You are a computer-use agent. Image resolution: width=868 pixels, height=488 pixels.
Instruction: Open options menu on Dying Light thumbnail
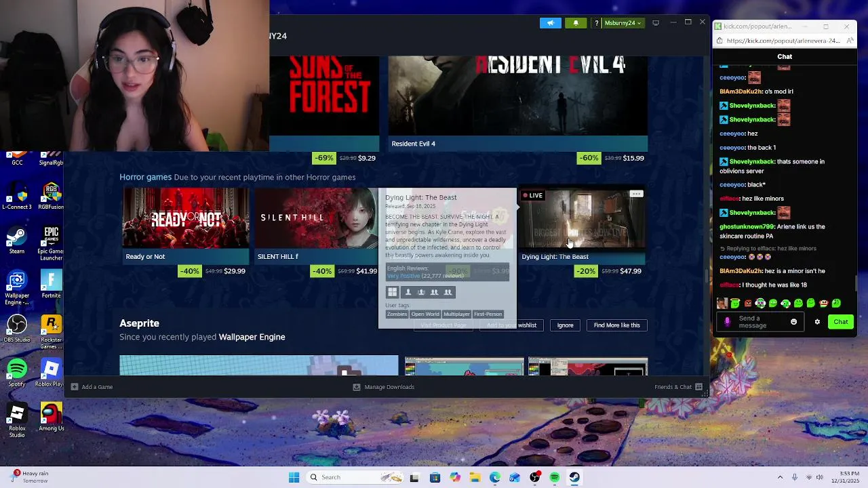point(636,195)
